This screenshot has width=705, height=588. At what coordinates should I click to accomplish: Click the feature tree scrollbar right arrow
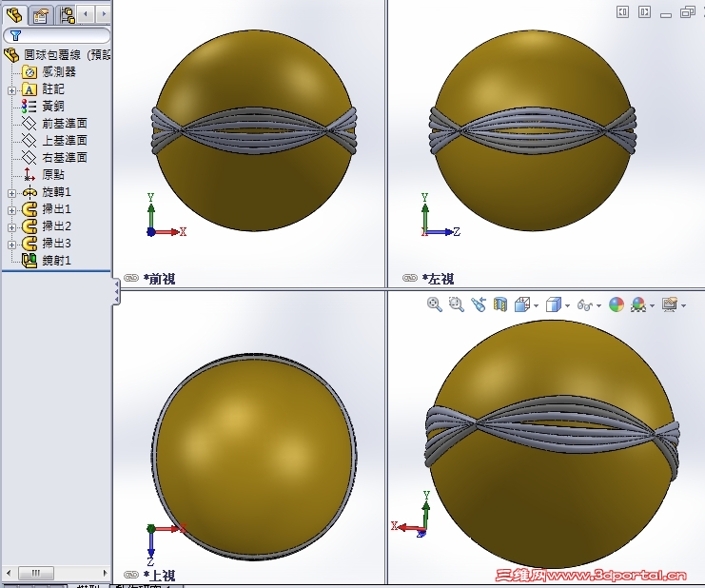coord(105,573)
